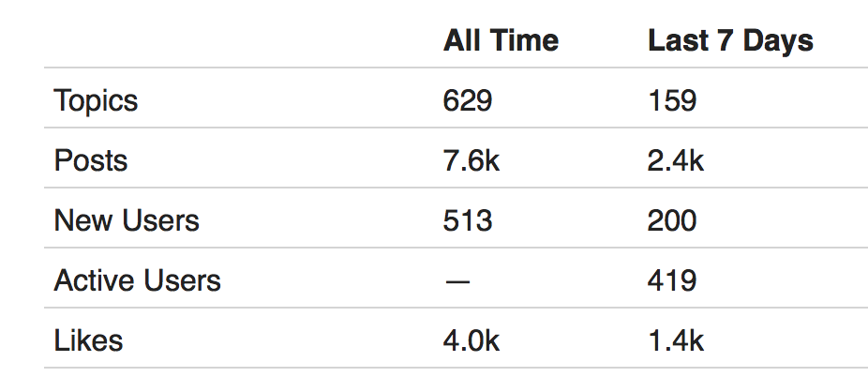Select the New Users row label

tap(127, 220)
